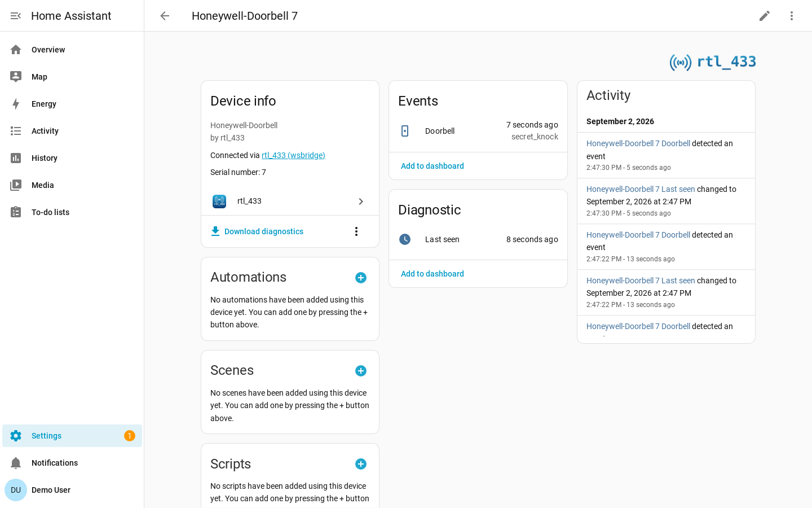The image size is (812, 508).
Task: Open the top-right three-dot overflow menu
Action: (792, 16)
